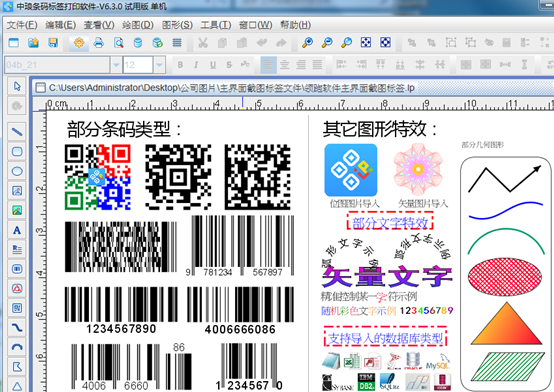Screen dimensions: 554x392
Task: Open document settings gear icon
Action: tap(79, 43)
